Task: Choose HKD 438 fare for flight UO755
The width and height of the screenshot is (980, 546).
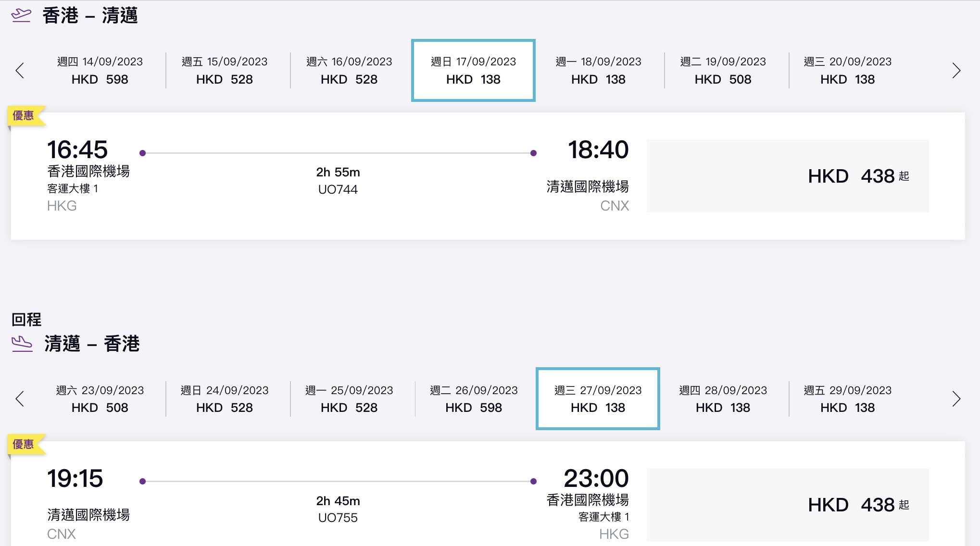Action: coord(788,505)
